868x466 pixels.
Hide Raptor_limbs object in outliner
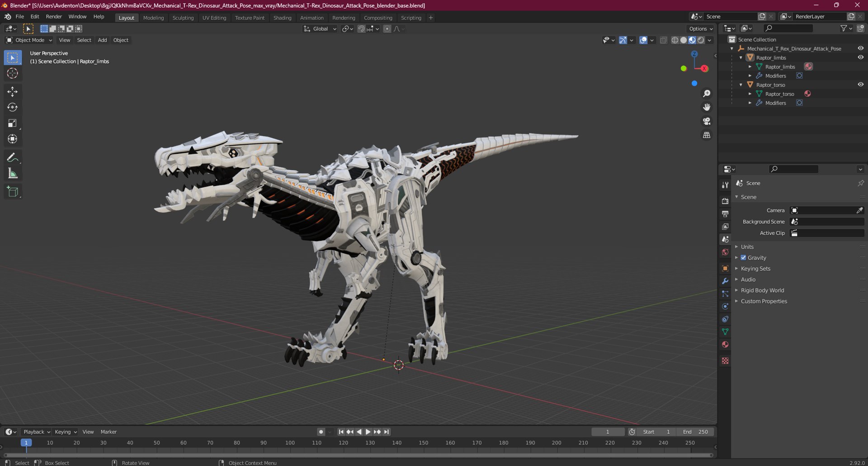(860, 57)
